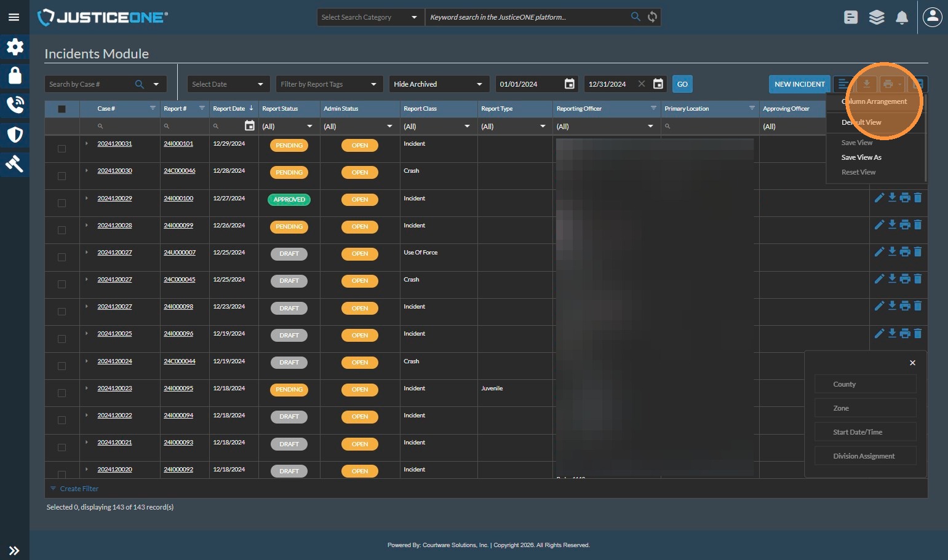Click the lock icon in sidebar
The height and width of the screenshot is (560, 948).
[x=15, y=76]
